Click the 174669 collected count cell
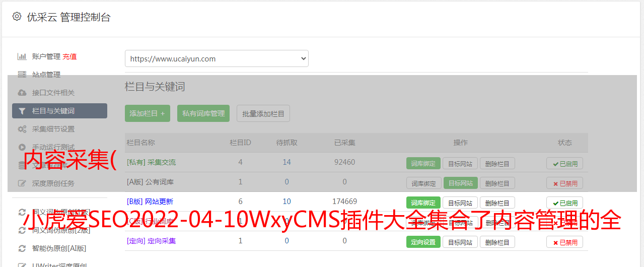The image size is (644, 267). [x=344, y=201]
